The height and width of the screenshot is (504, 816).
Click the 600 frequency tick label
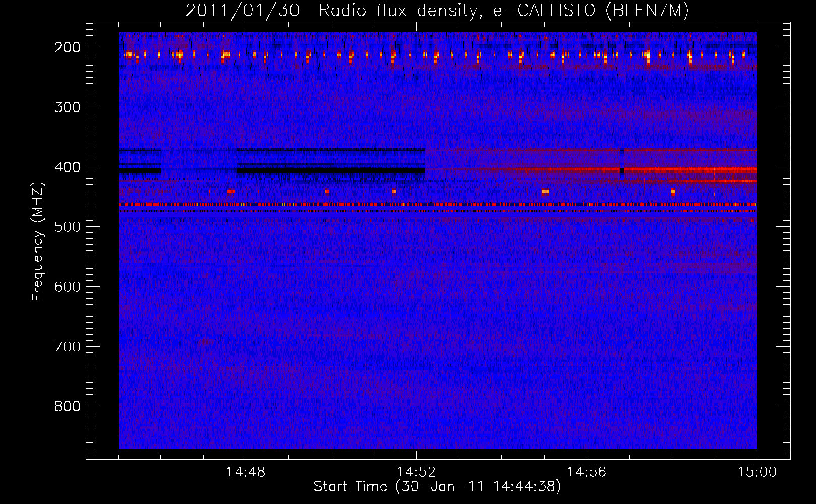click(68, 287)
